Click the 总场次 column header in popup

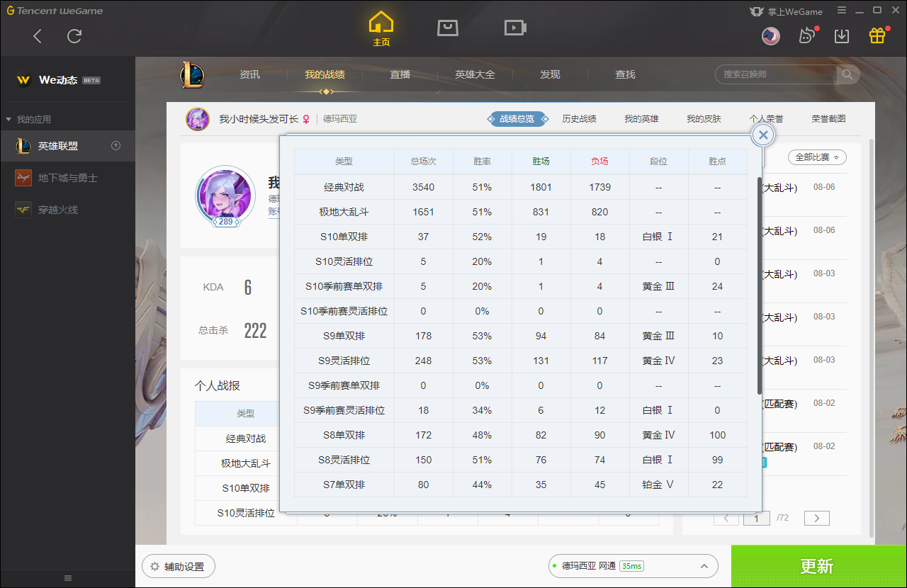(424, 162)
